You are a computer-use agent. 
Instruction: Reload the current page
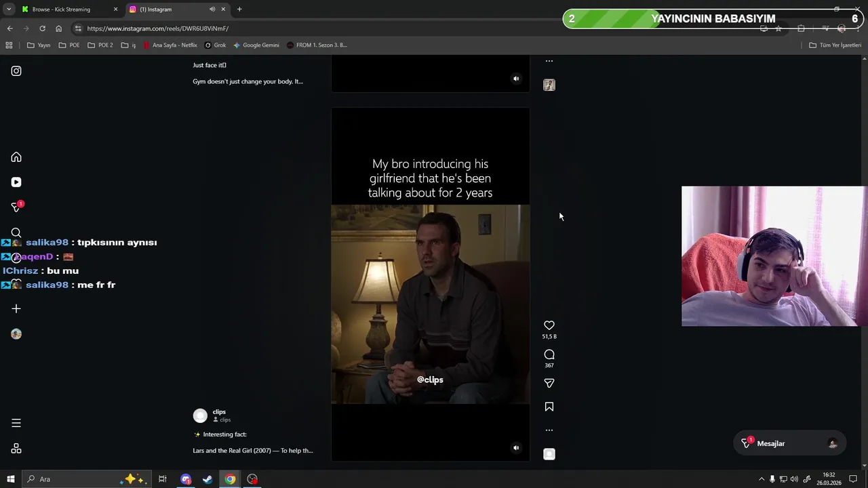[x=42, y=28]
